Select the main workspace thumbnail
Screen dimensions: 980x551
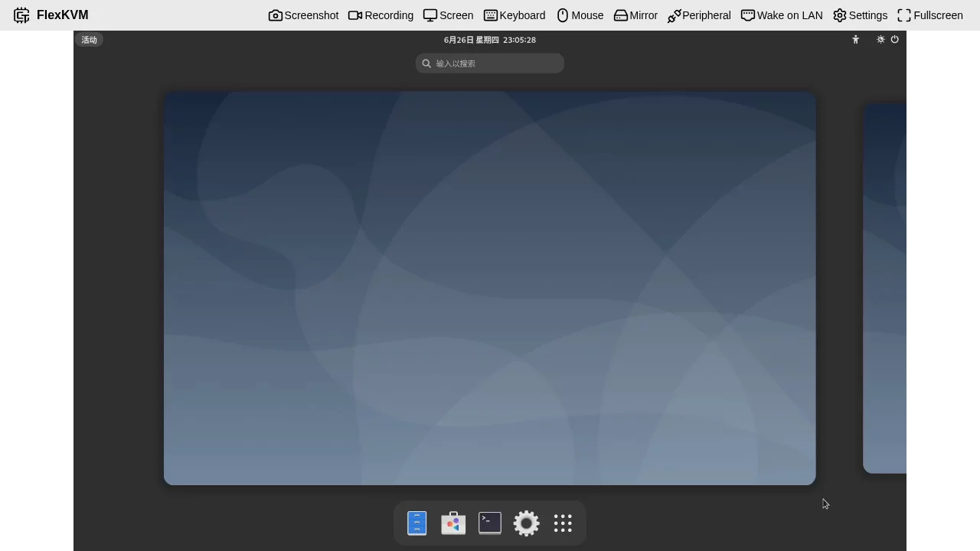coord(490,289)
